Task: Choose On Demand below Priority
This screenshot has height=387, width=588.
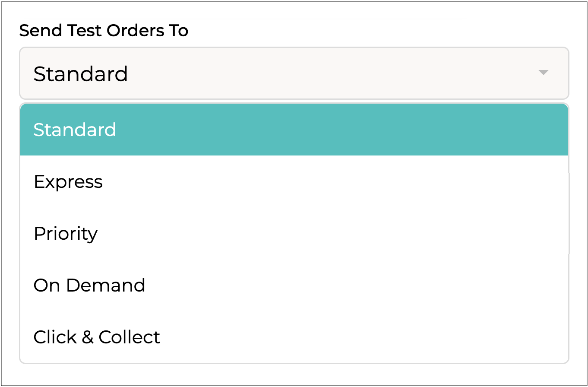Action: coord(89,285)
